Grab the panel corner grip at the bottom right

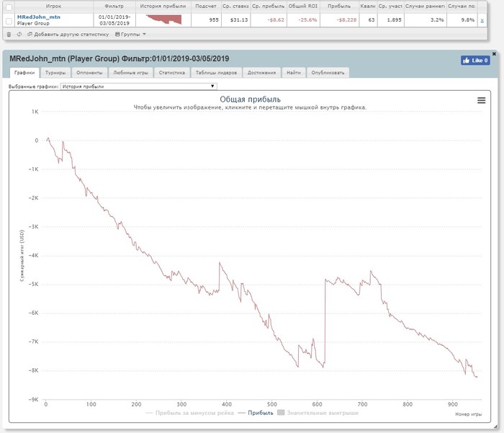pyautogui.click(x=496, y=427)
